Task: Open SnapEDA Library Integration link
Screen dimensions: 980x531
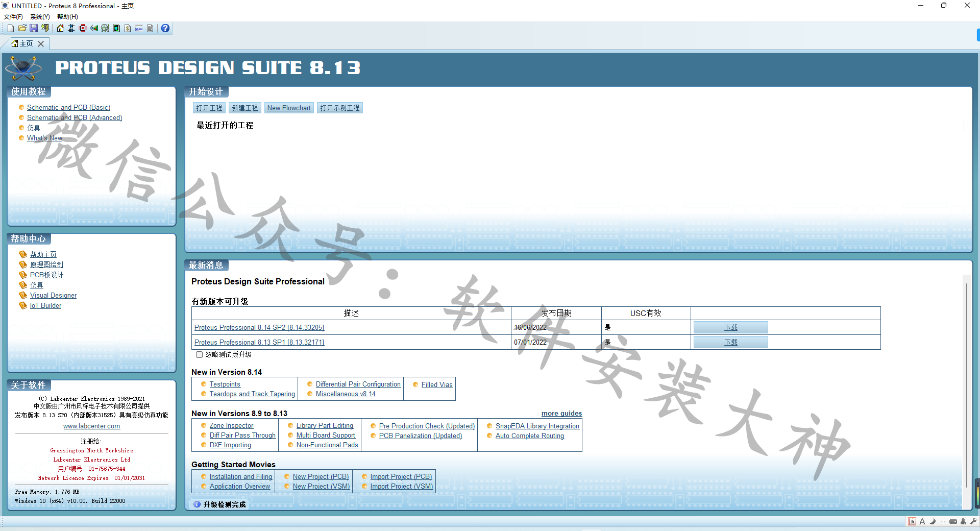Action: pyautogui.click(x=537, y=426)
